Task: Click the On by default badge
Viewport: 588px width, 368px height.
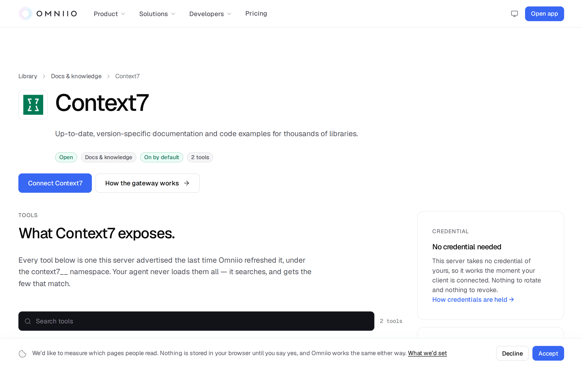Action: pyautogui.click(x=161, y=157)
